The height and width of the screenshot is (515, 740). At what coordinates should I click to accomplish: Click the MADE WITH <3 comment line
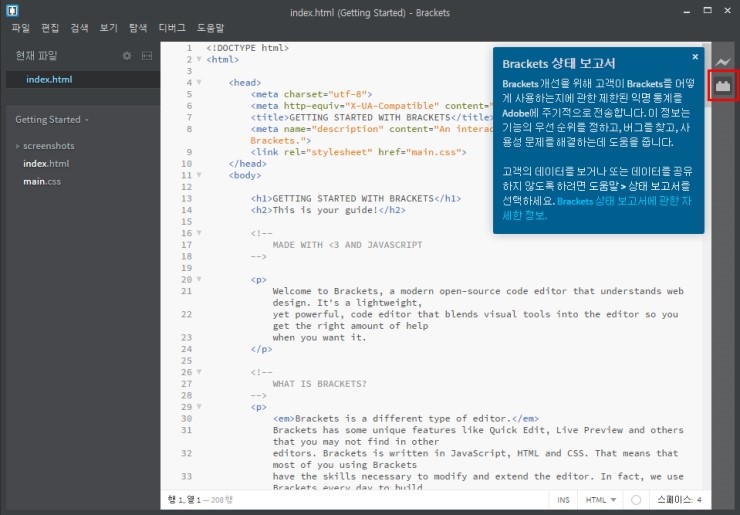coord(347,245)
